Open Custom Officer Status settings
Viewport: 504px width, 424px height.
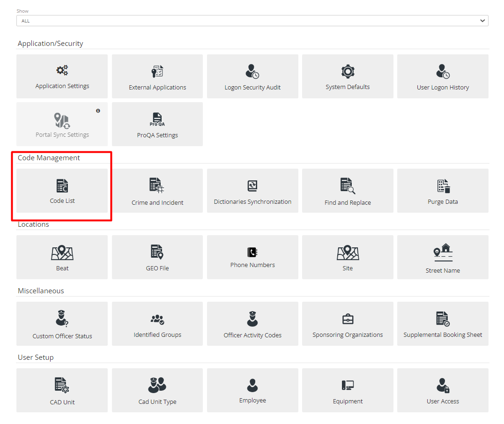tap(62, 324)
